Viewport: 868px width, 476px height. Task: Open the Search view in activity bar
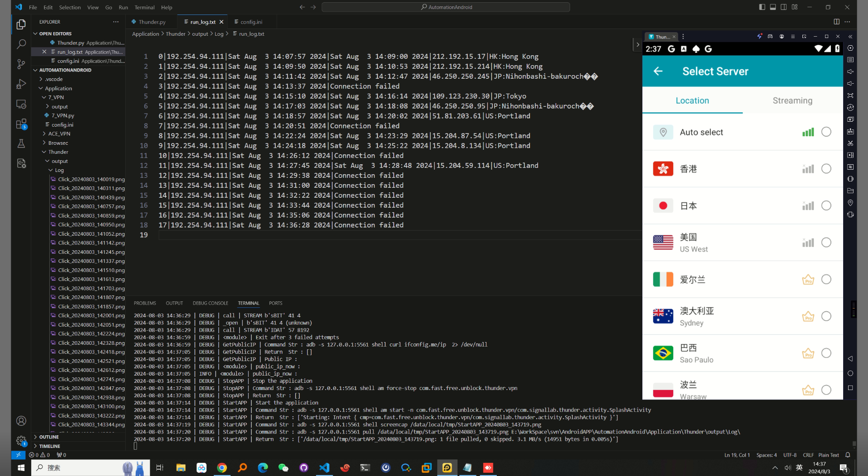(21, 44)
